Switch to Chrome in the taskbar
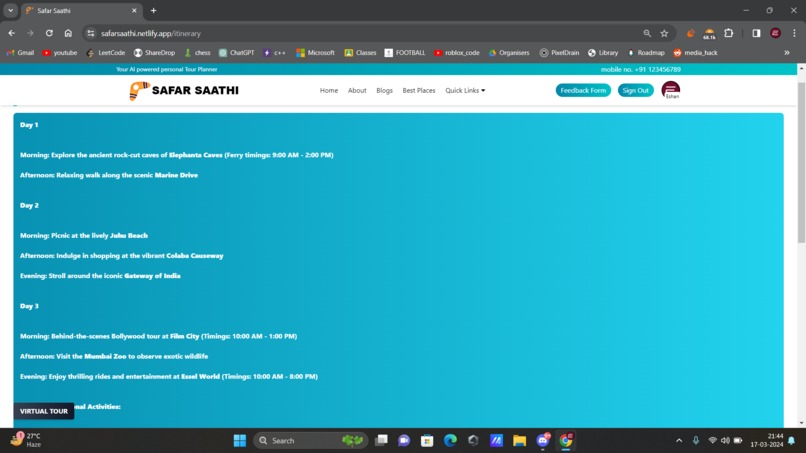This screenshot has width=806, height=453. [566, 441]
